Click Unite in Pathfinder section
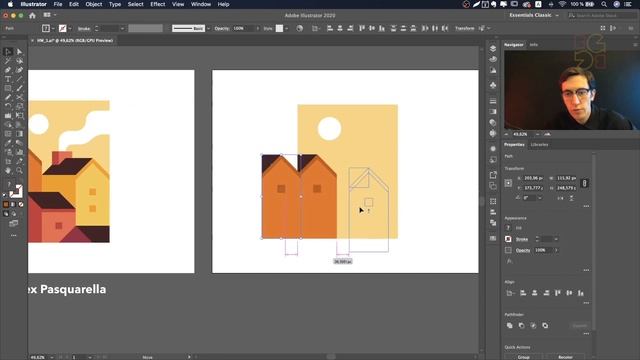Screen dimensions: 640x360 (510, 325)
